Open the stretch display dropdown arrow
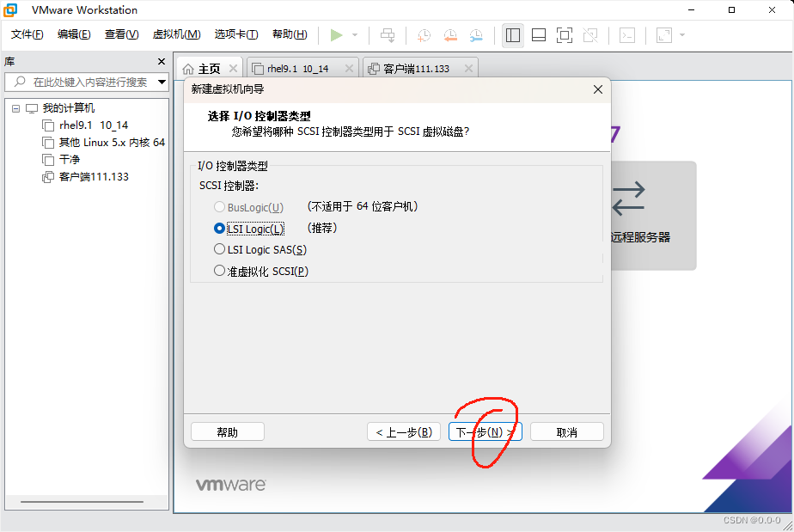This screenshot has width=794, height=532. pos(682,35)
